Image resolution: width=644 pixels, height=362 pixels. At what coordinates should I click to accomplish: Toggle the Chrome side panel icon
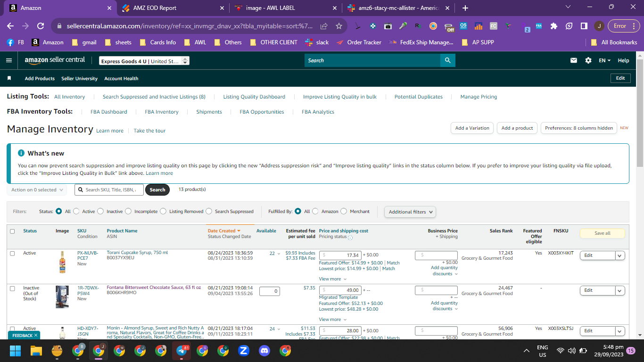tap(584, 26)
